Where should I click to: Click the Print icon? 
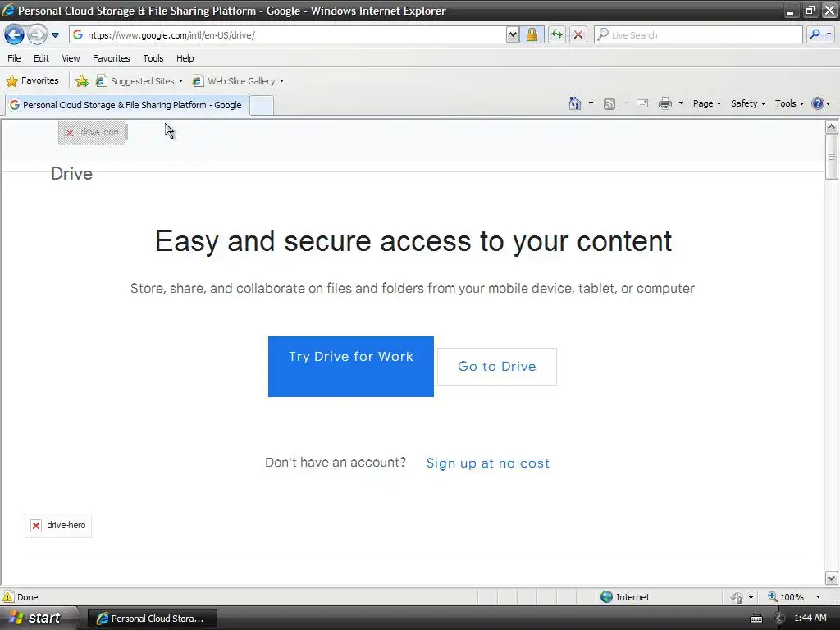(x=664, y=103)
